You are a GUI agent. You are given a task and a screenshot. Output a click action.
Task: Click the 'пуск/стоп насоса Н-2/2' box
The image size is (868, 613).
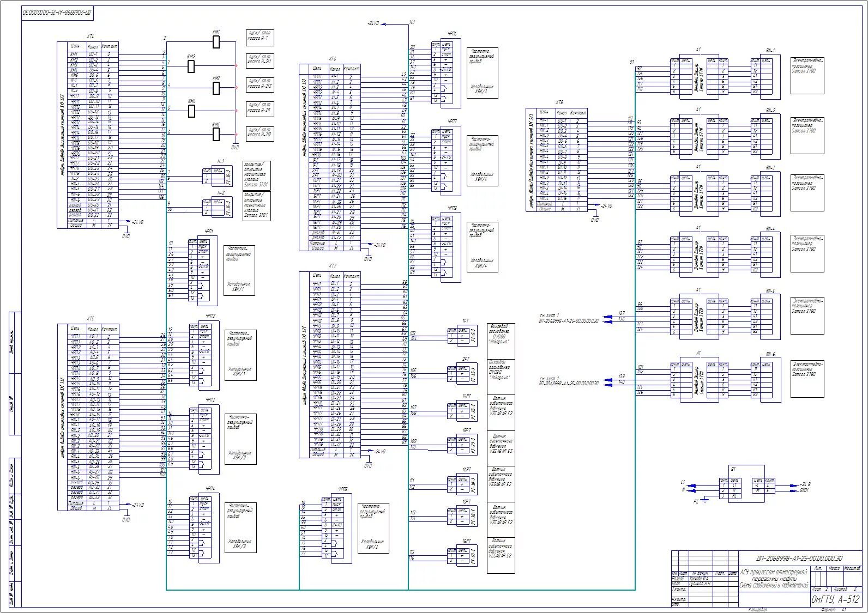coord(260,85)
